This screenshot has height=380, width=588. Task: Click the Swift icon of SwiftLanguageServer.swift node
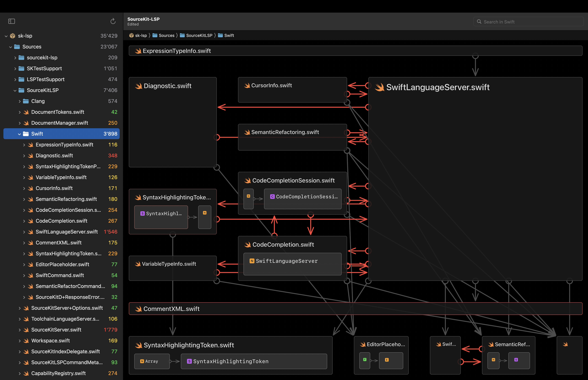tap(380, 87)
